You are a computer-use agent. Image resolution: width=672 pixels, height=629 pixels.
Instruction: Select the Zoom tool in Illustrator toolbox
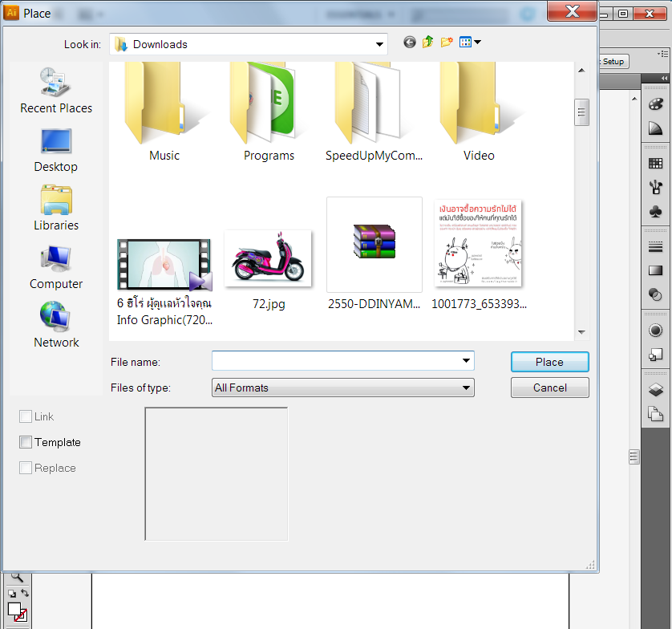point(17,577)
